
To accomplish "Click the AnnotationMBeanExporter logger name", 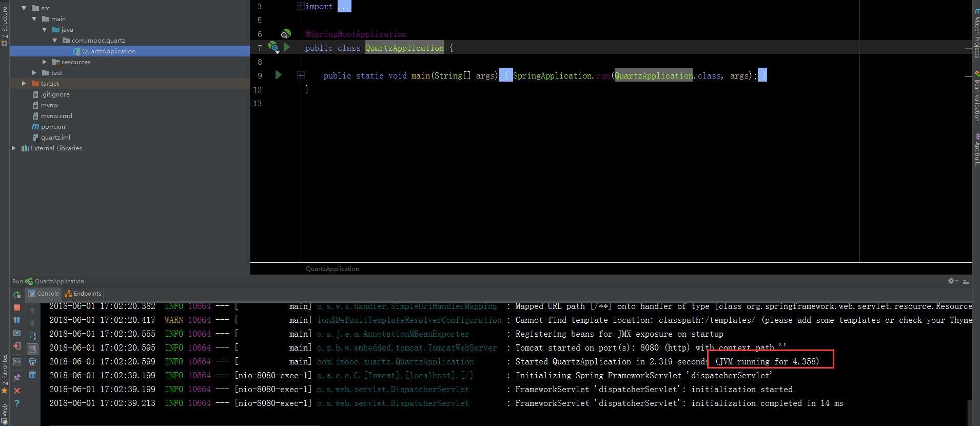I will pos(393,334).
